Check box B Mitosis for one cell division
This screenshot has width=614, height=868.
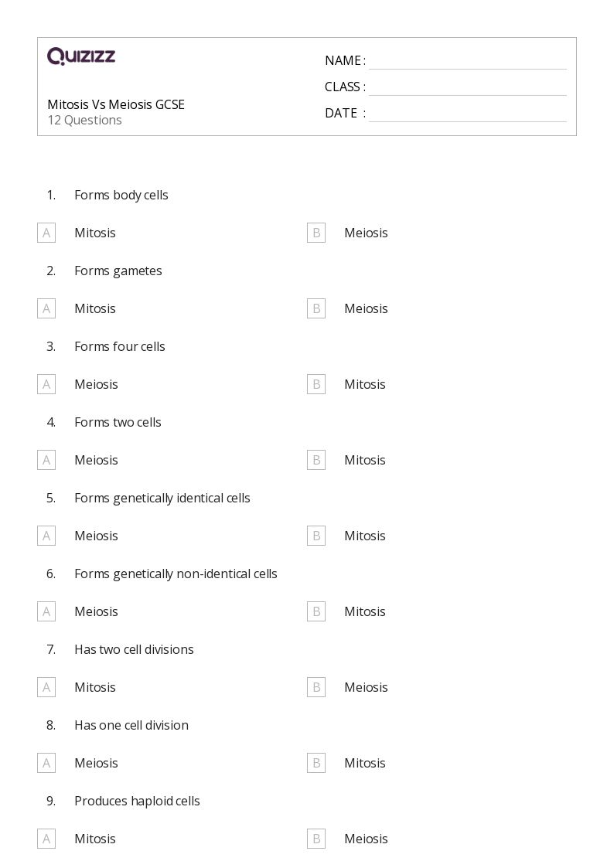click(x=316, y=763)
